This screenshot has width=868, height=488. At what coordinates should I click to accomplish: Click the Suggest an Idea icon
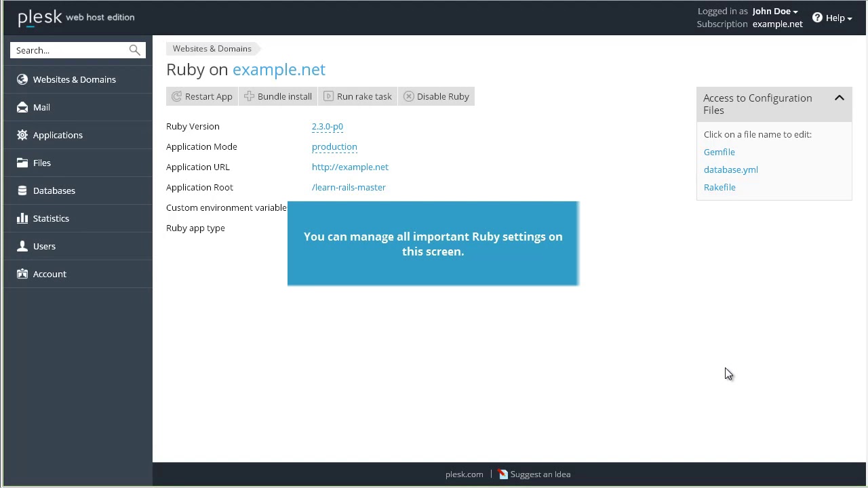503,474
